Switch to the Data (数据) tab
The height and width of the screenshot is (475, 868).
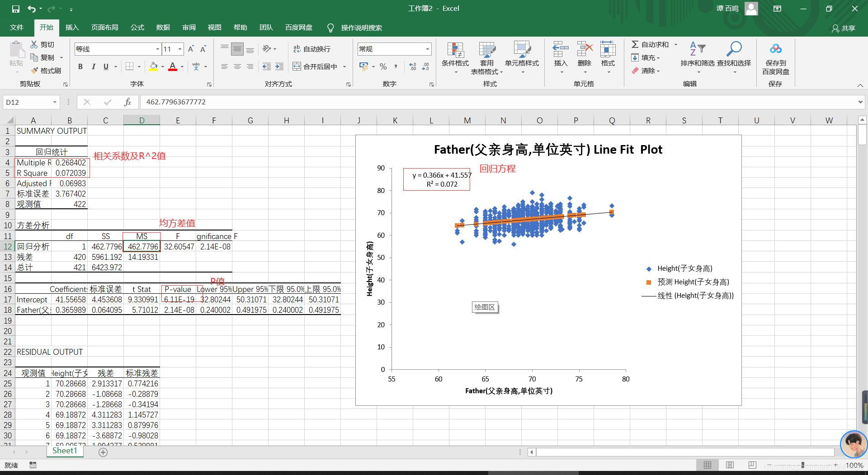point(163,28)
